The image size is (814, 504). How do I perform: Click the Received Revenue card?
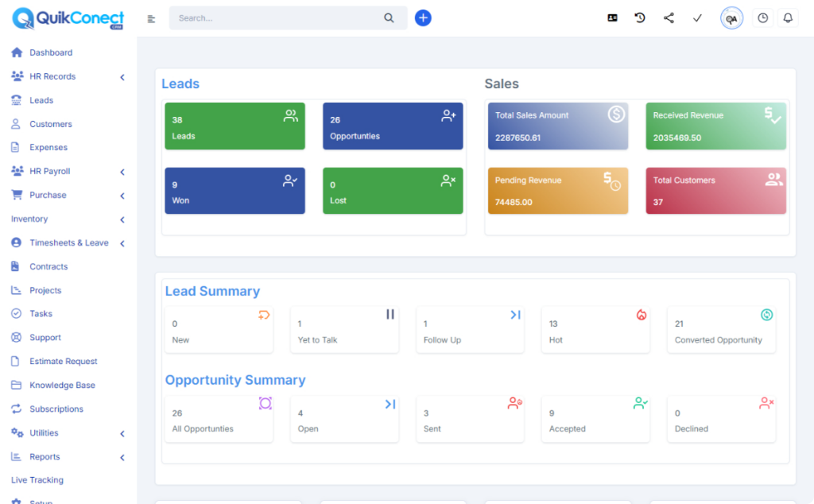(715, 126)
